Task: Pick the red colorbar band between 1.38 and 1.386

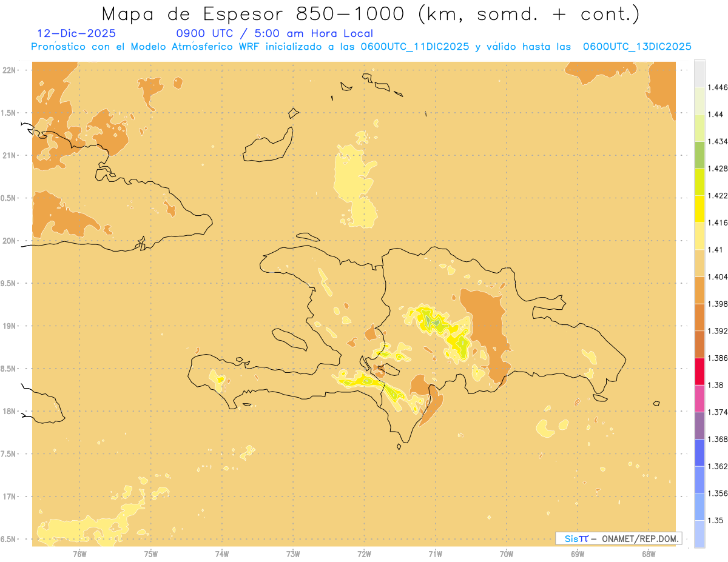Action: (699, 372)
